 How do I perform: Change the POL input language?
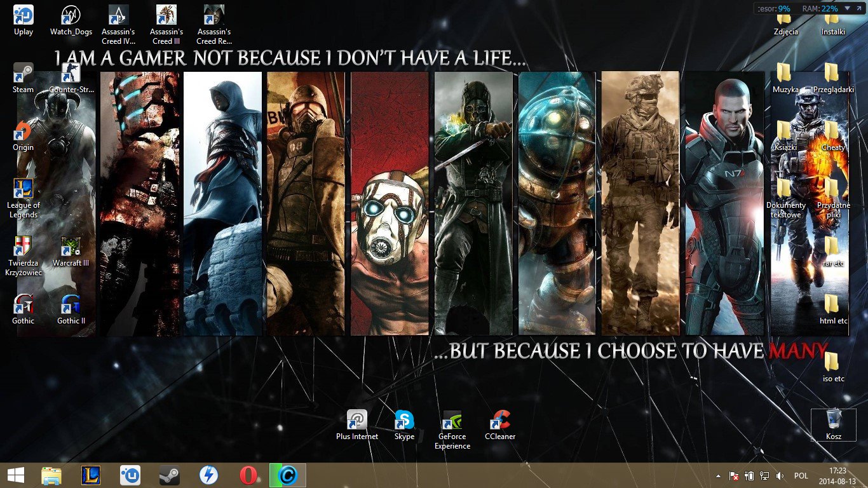(801, 476)
